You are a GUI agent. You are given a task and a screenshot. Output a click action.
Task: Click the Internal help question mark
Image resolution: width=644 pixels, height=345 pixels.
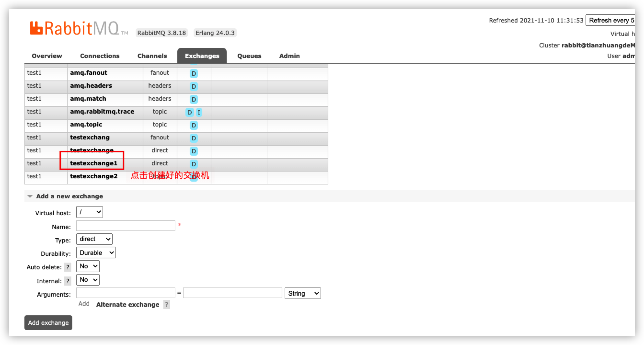[68, 281]
